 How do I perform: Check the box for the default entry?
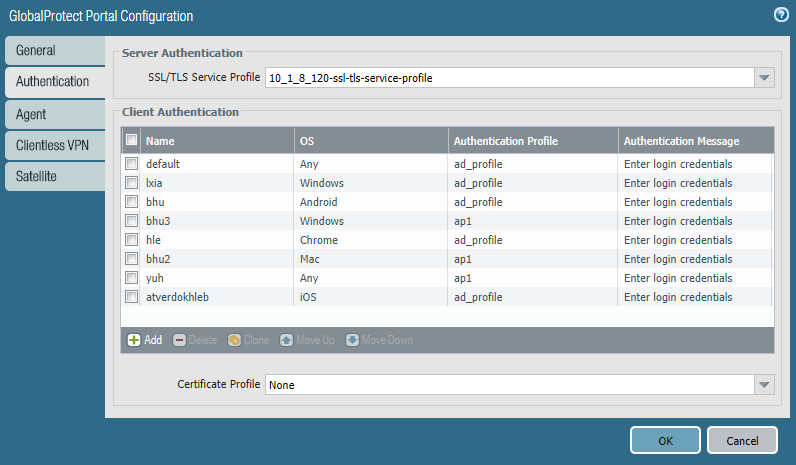pyautogui.click(x=131, y=164)
